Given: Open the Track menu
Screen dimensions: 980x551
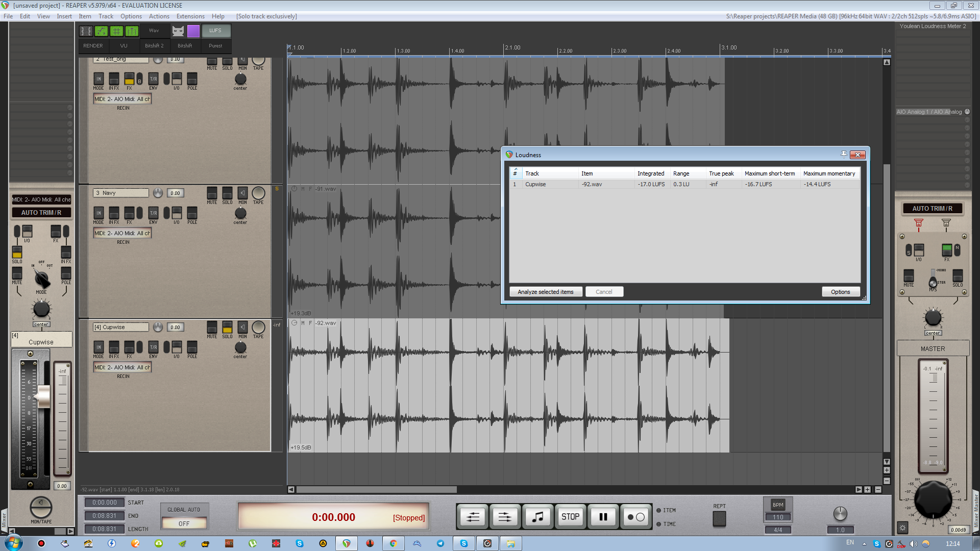Looking at the screenshot, I should point(106,16).
